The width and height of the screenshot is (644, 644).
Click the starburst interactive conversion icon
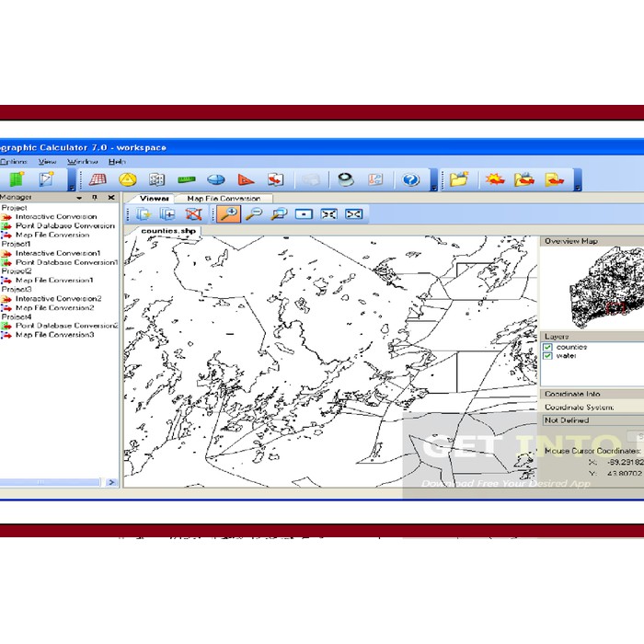click(x=495, y=179)
